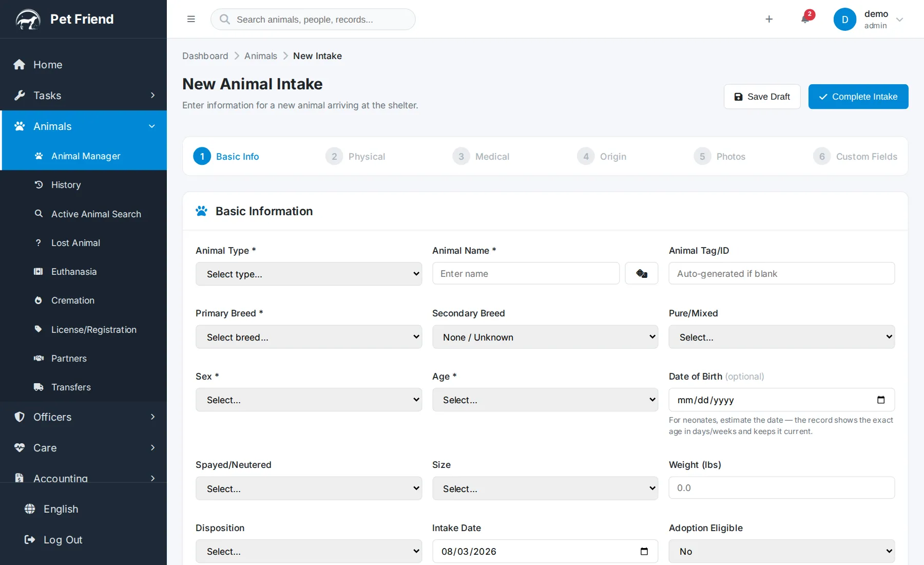
Task: Open the Date of Birth calendar picker
Action: [x=881, y=400]
